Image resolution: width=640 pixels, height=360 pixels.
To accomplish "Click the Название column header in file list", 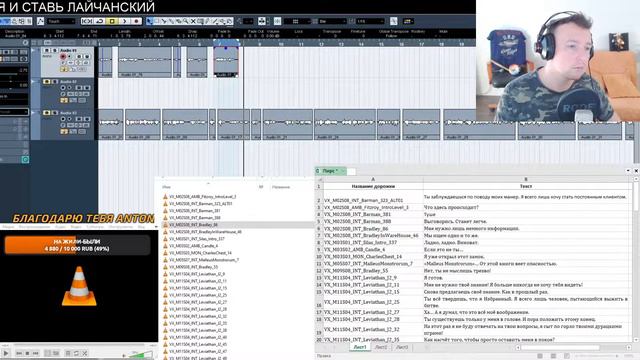I will click(x=281, y=187).
